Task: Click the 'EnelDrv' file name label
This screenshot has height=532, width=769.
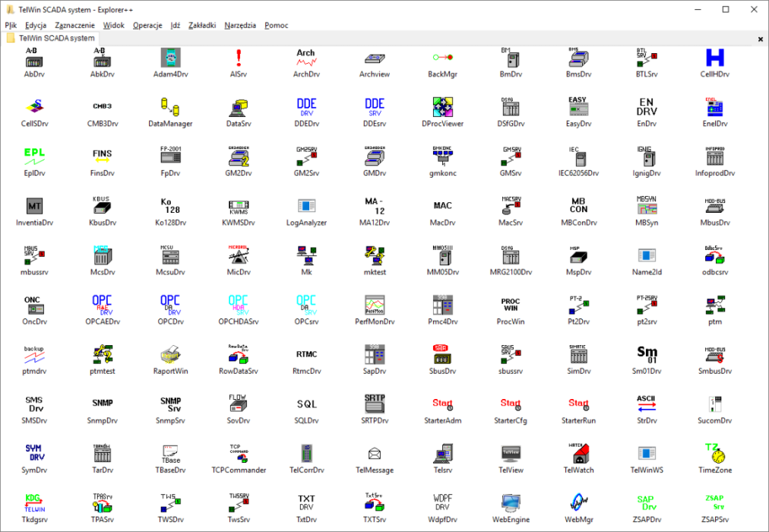Action: point(715,124)
